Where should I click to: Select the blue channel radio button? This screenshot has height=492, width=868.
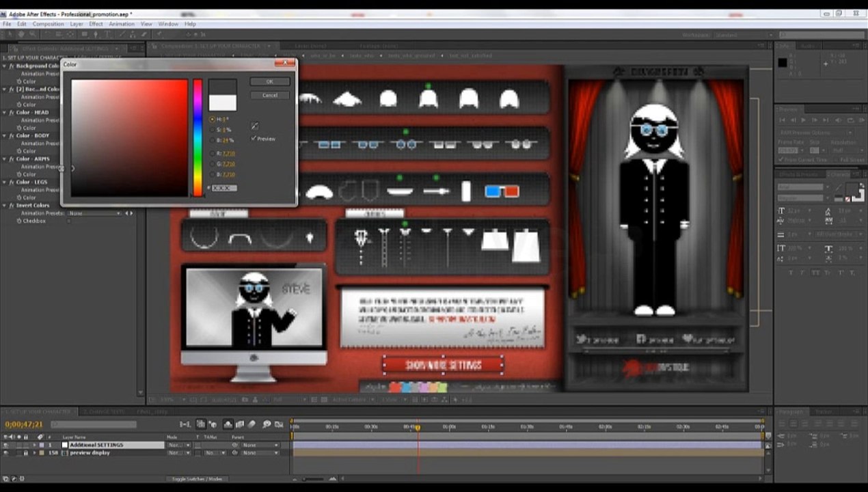(x=212, y=174)
